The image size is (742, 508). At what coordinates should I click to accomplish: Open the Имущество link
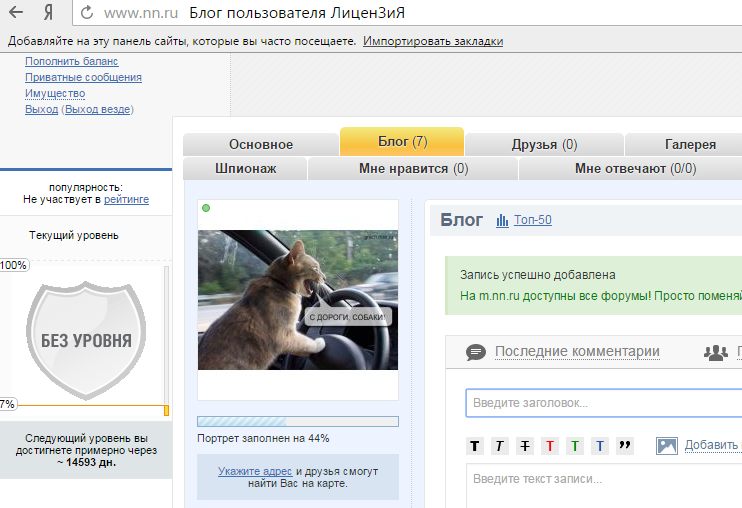55,94
